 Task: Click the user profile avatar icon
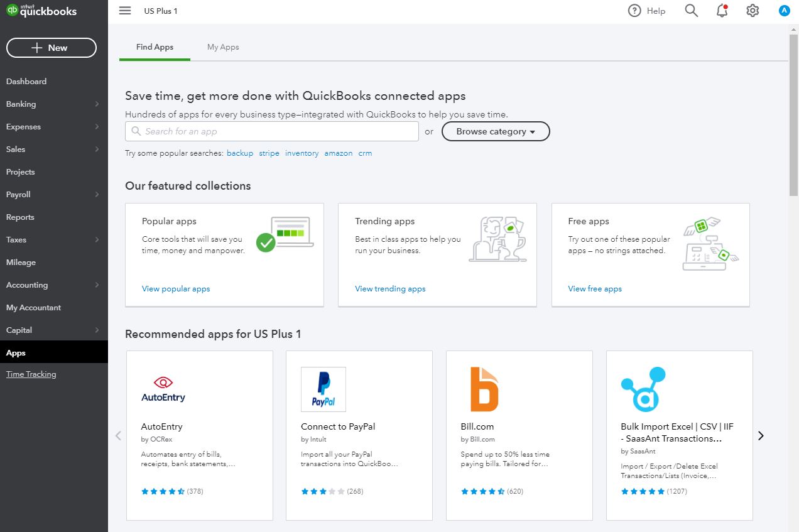[x=783, y=11]
